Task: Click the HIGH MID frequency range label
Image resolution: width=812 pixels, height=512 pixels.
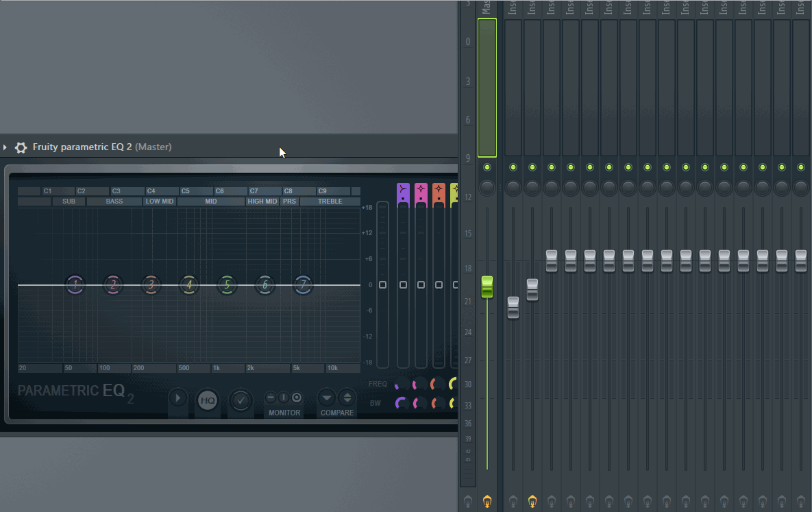Action: click(x=262, y=201)
